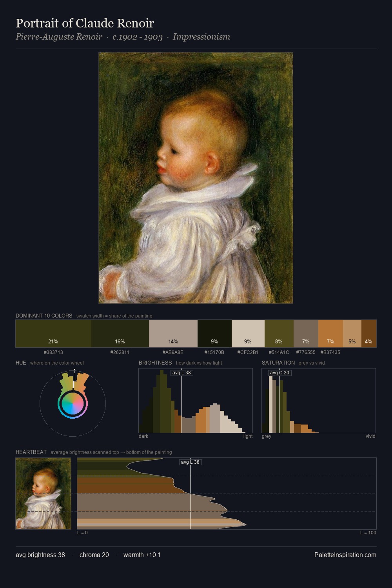The image size is (392, 588).
Task: Select the 4% dark brown swatch
Action: (x=369, y=334)
